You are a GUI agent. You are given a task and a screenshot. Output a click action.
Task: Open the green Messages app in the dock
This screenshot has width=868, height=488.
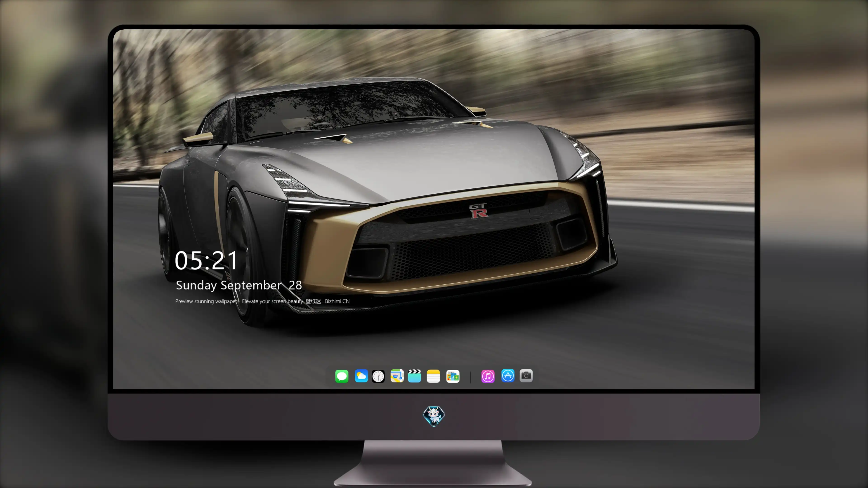[x=342, y=376]
